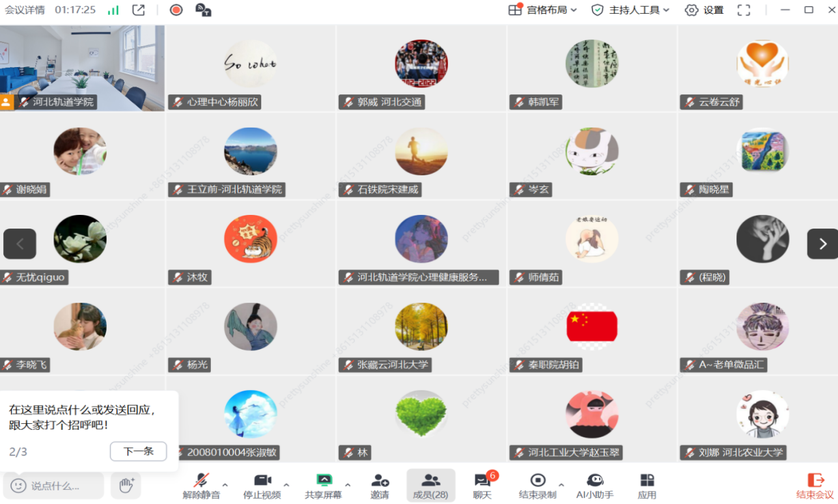
Task: Open 会议详情 meeting details
Action: (25, 10)
